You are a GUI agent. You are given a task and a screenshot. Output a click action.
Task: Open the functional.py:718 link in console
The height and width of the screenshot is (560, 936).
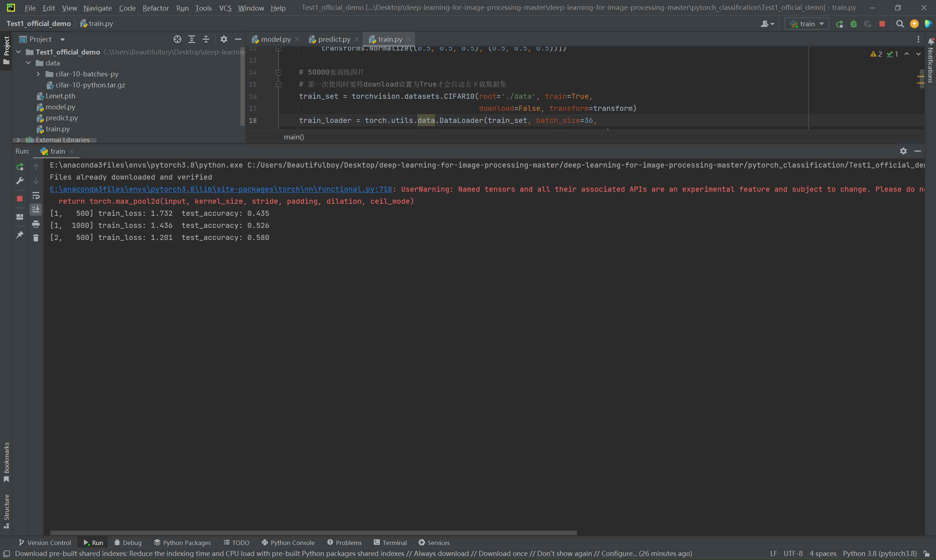221,189
